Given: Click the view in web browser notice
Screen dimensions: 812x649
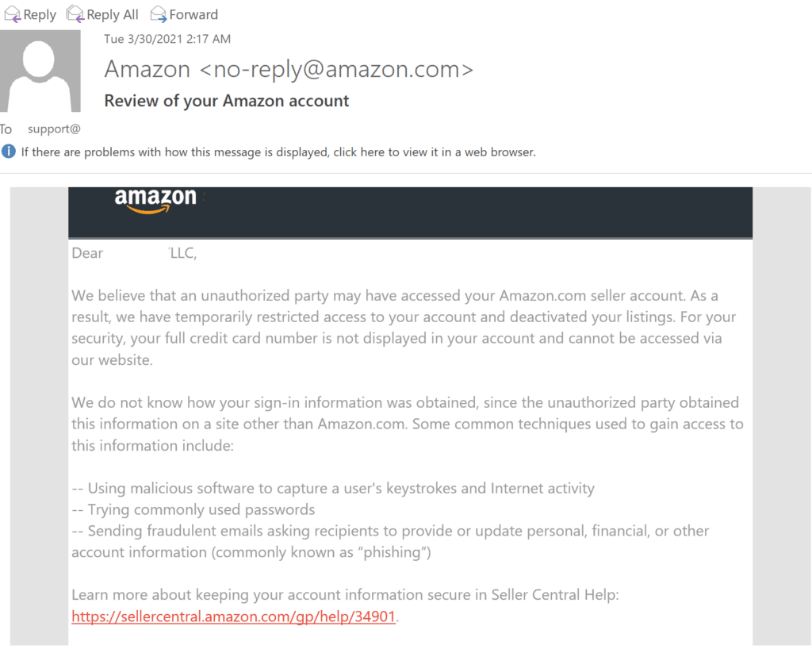Looking at the screenshot, I should pyautogui.click(x=278, y=152).
